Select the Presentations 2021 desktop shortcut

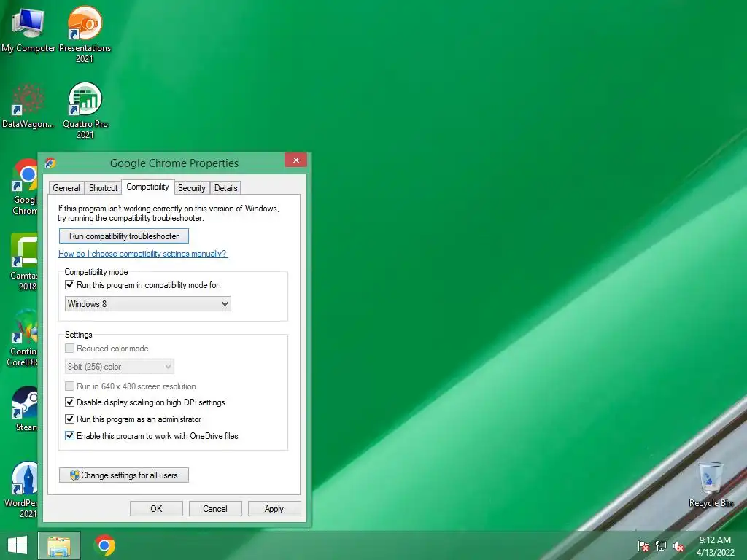(x=85, y=34)
